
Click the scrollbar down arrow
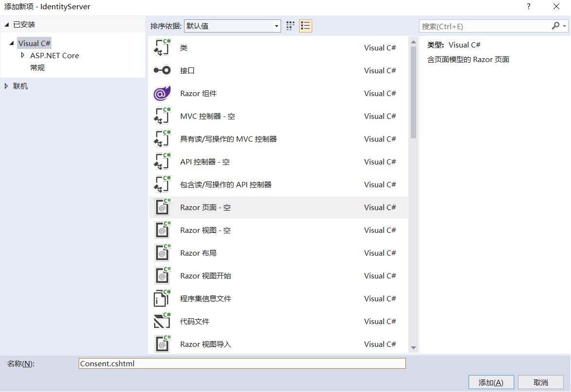[413, 348]
